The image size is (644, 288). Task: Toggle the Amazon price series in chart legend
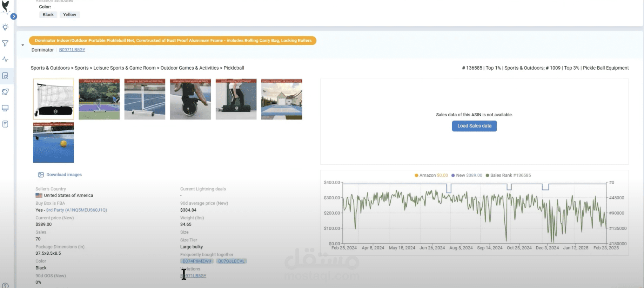(x=431, y=175)
